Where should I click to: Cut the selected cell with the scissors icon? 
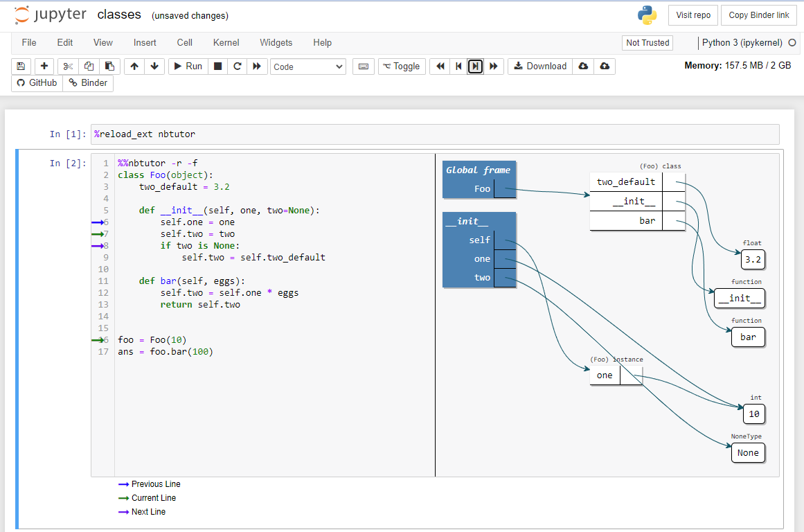tap(68, 66)
